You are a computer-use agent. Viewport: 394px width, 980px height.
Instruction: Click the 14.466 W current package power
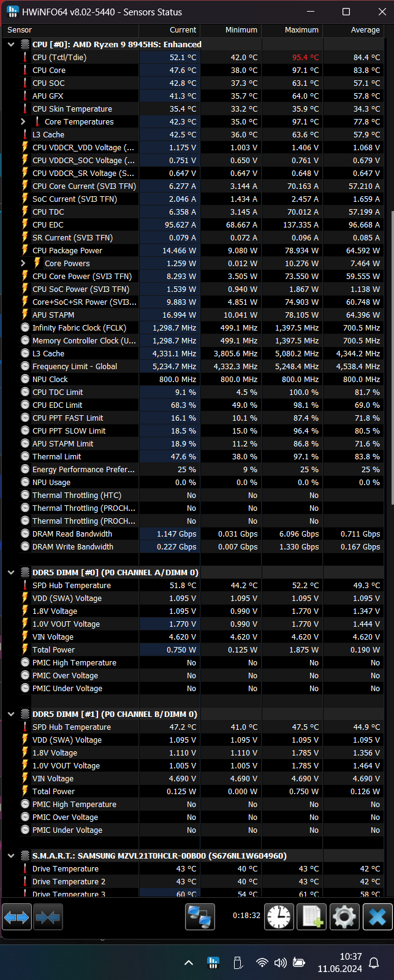[179, 250]
